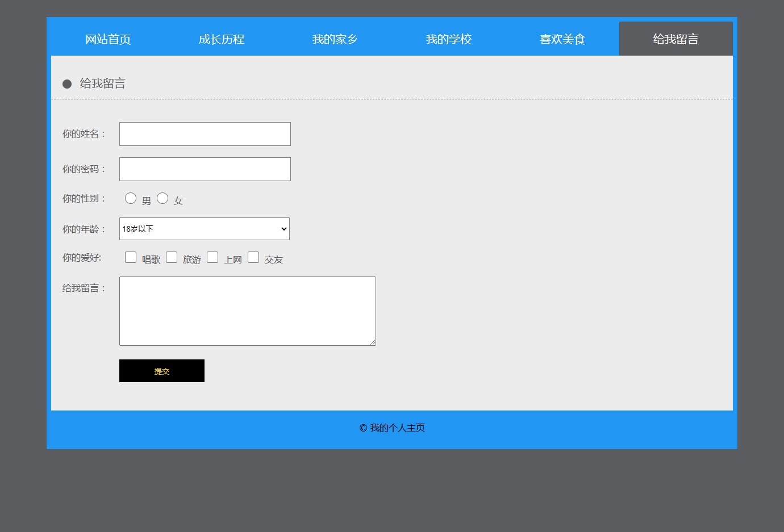Select the 男 gender radio button
This screenshot has width=784, height=532.
pyautogui.click(x=131, y=198)
